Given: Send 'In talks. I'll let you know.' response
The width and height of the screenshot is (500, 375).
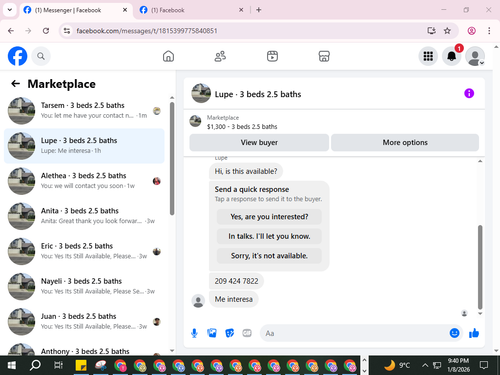Looking at the screenshot, I should click(x=269, y=236).
